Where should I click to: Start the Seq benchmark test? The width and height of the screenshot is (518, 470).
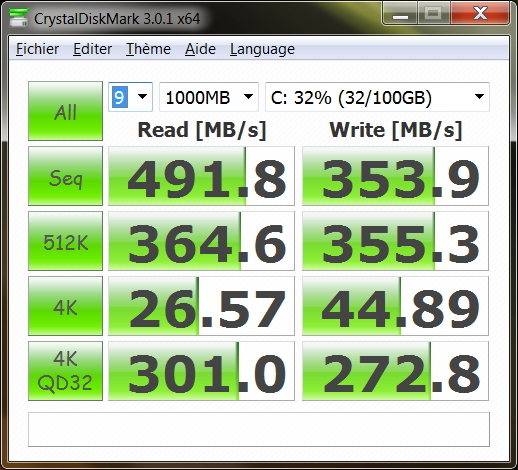(65, 176)
